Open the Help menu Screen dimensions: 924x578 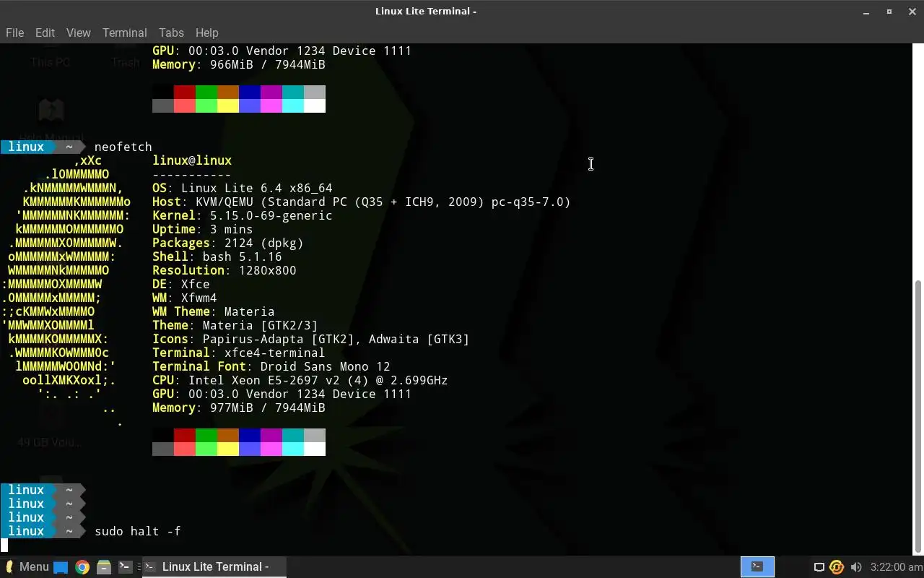pos(206,33)
